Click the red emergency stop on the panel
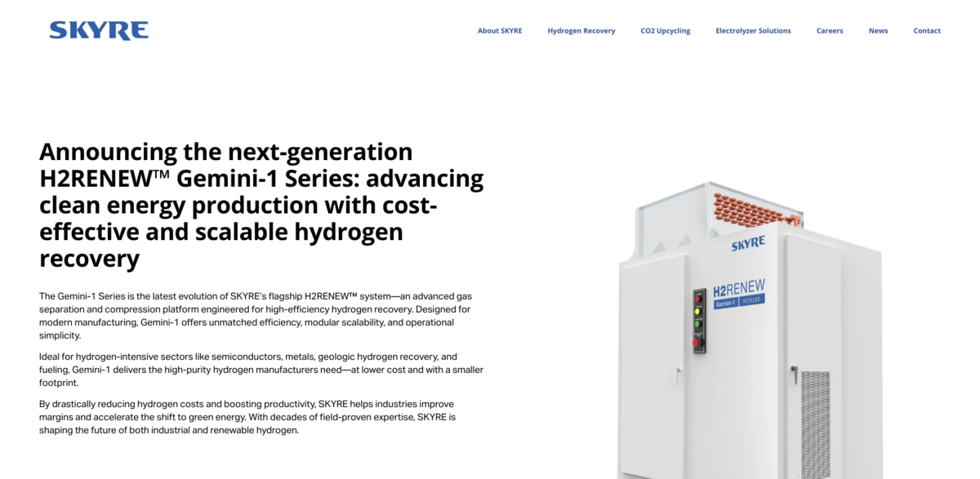The image size is (980, 479). pyautogui.click(x=697, y=343)
